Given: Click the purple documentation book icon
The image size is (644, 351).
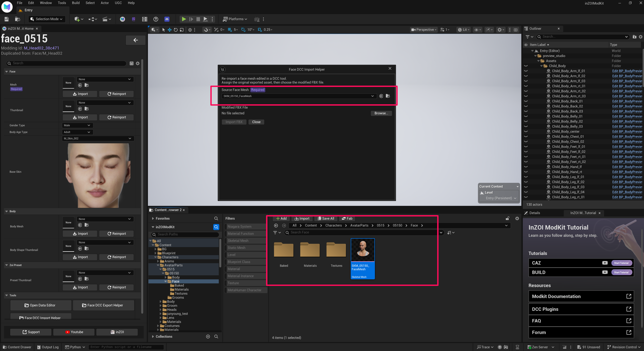Looking at the screenshot, I should click(133, 19).
